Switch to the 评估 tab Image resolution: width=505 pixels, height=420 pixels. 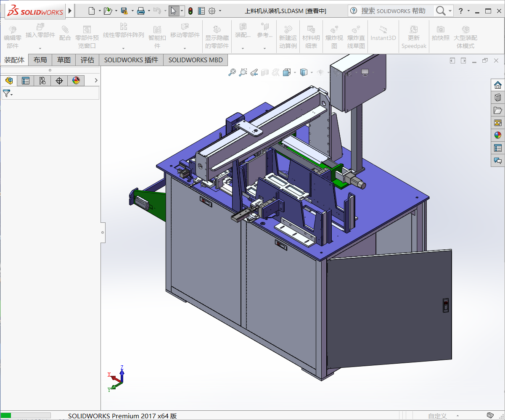tap(87, 60)
